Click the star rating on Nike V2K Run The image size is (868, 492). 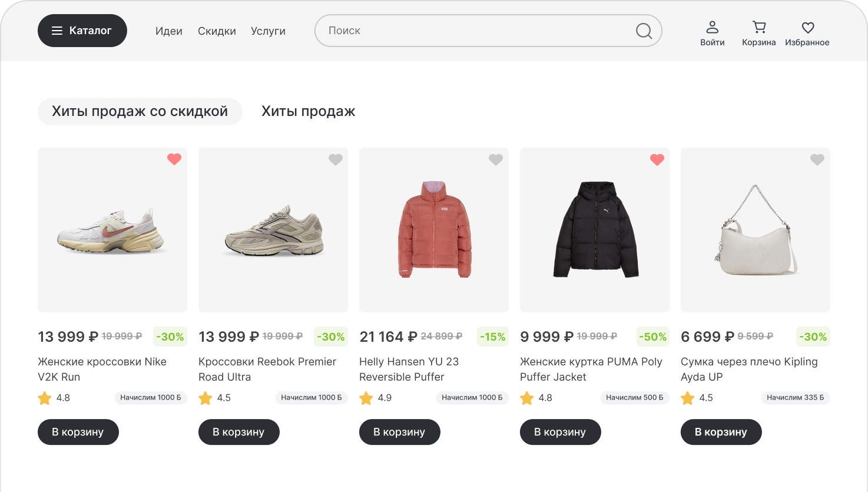tap(45, 398)
